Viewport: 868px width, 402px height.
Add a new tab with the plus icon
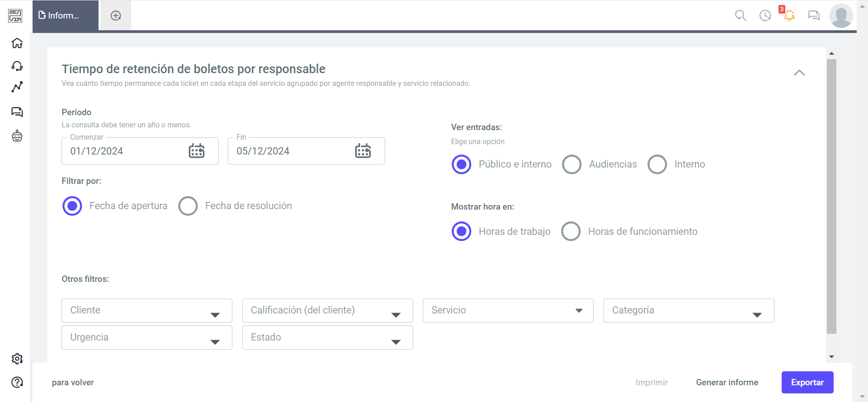pyautogui.click(x=116, y=16)
